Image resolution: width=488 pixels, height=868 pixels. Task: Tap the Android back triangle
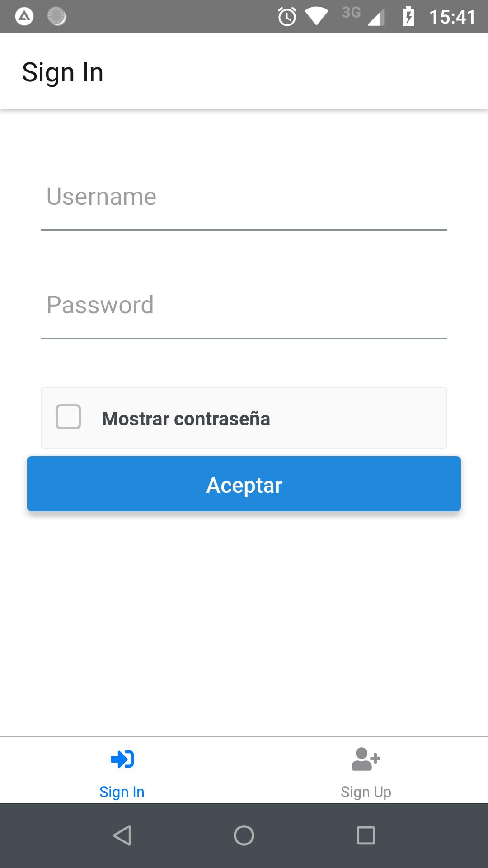[x=122, y=835]
